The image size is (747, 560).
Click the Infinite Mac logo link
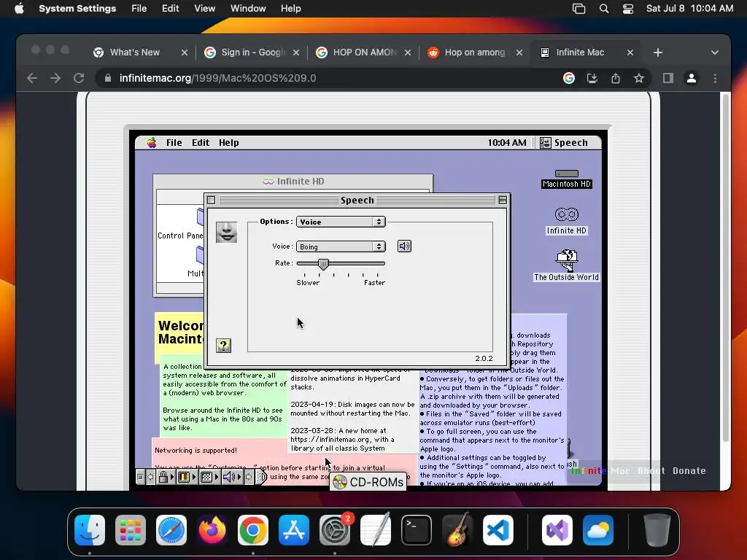(600, 470)
